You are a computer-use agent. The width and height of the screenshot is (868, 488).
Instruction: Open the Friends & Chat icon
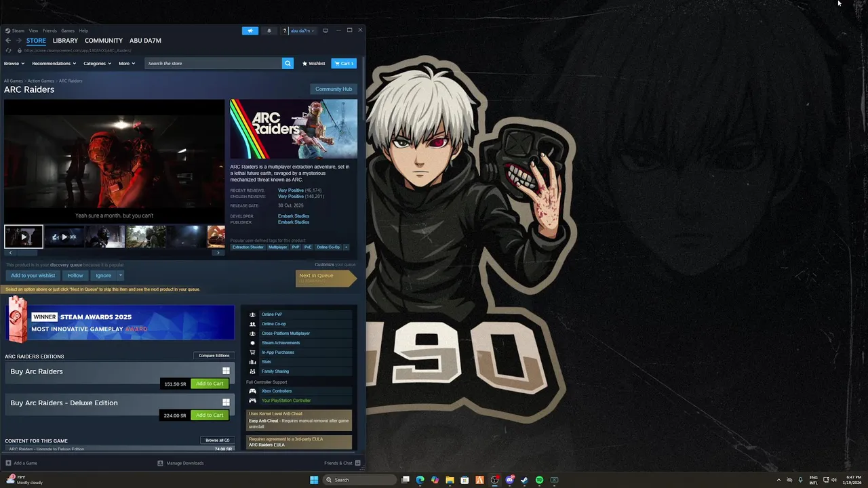(357, 463)
